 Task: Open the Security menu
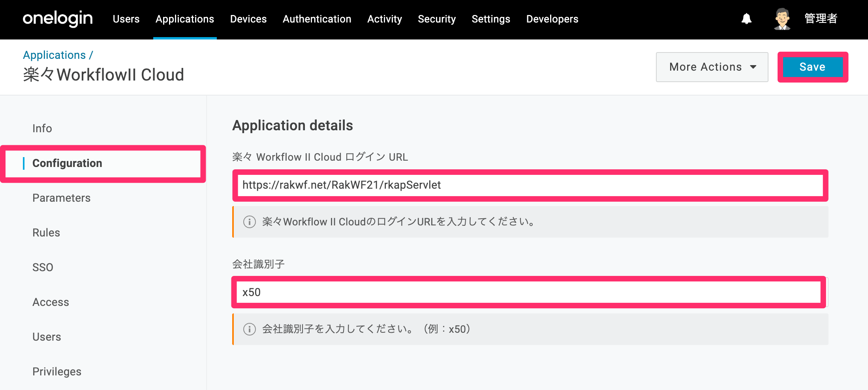[437, 19]
